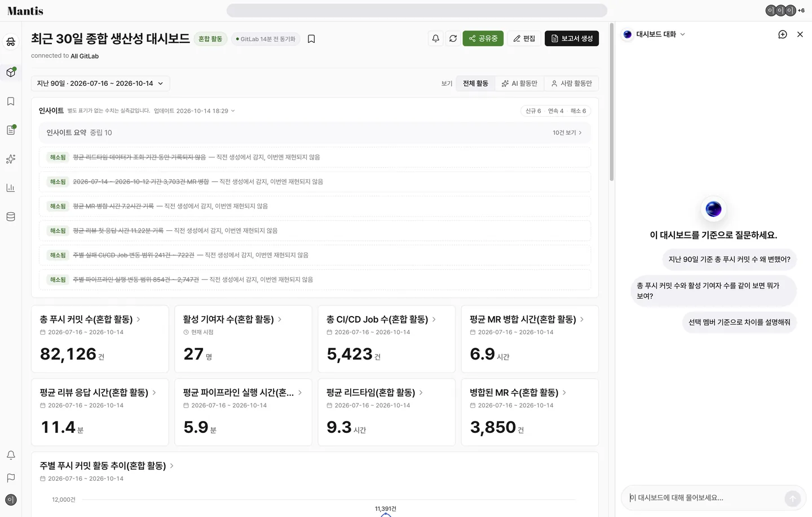
Task: Open sidebar notifications bell at bottom
Action: tap(11, 455)
